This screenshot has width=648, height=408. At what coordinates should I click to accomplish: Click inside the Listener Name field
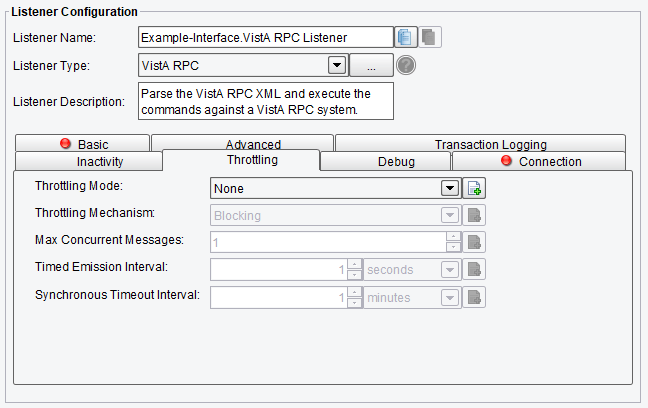(266, 37)
